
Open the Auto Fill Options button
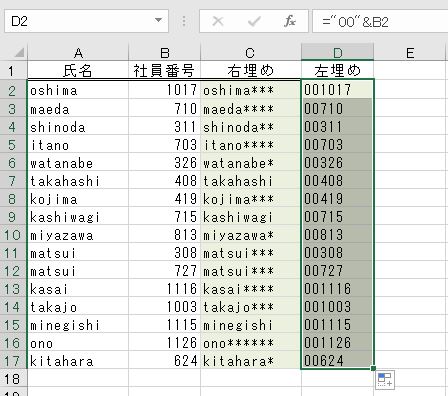click(385, 379)
